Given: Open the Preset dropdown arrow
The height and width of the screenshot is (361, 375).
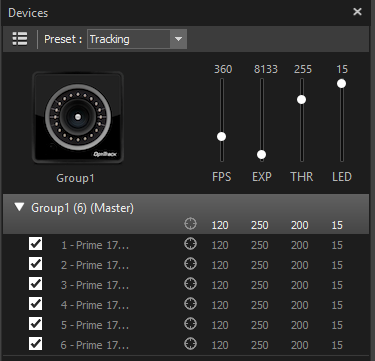Looking at the screenshot, I should [x=178, y=39].
